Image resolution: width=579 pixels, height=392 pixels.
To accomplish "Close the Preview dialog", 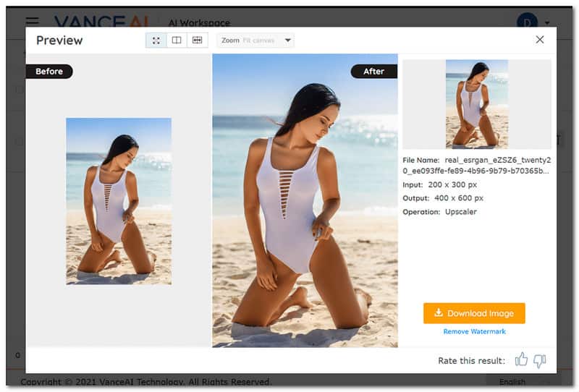I will coord(539,40).
